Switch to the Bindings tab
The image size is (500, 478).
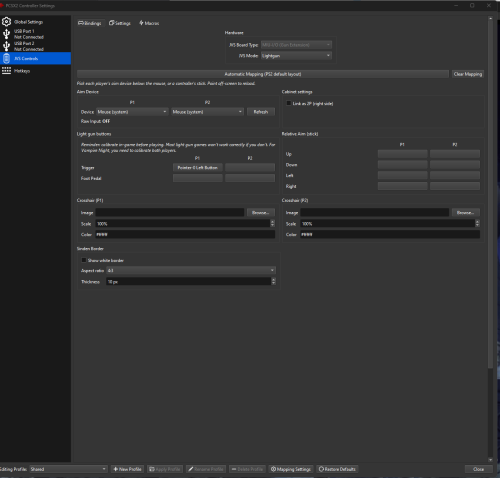coord(90,23)
